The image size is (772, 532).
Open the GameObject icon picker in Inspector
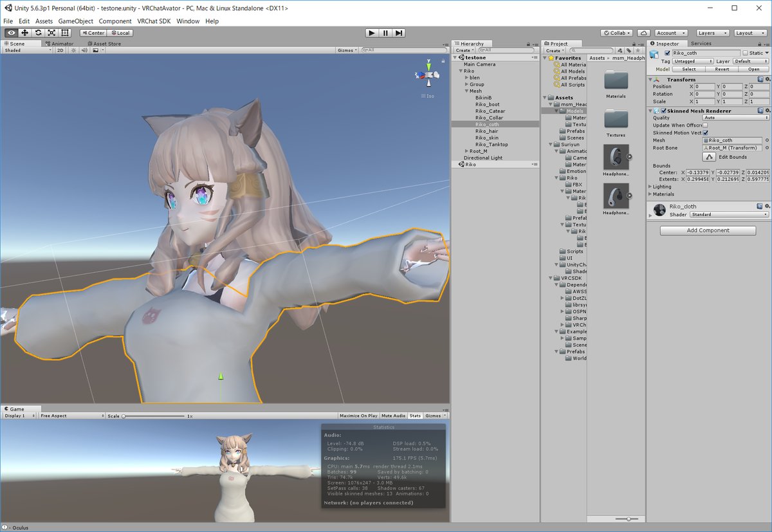click(x=655, y=55)
